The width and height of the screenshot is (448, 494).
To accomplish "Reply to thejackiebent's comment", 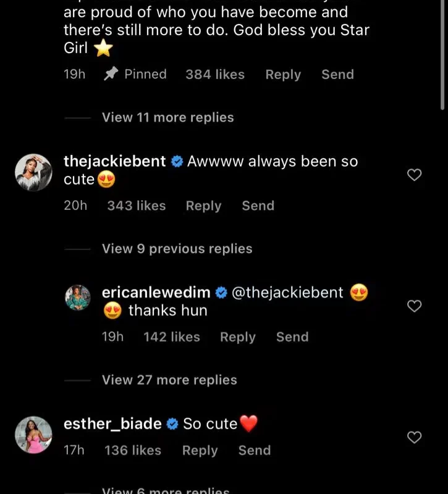I will pos(203,206).
